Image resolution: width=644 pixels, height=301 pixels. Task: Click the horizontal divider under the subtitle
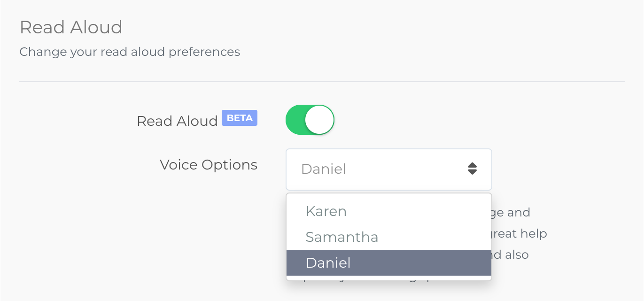click(x=322, y=82)
